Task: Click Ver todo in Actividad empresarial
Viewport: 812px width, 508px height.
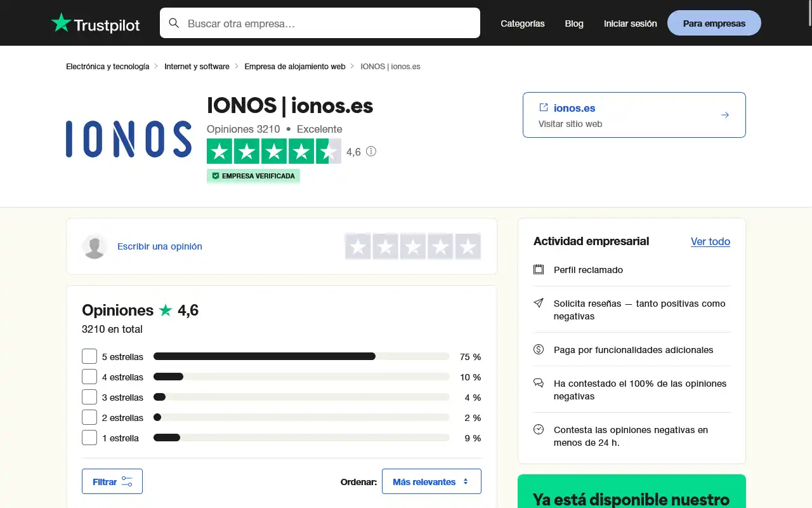Action: (x=710, y=241)
